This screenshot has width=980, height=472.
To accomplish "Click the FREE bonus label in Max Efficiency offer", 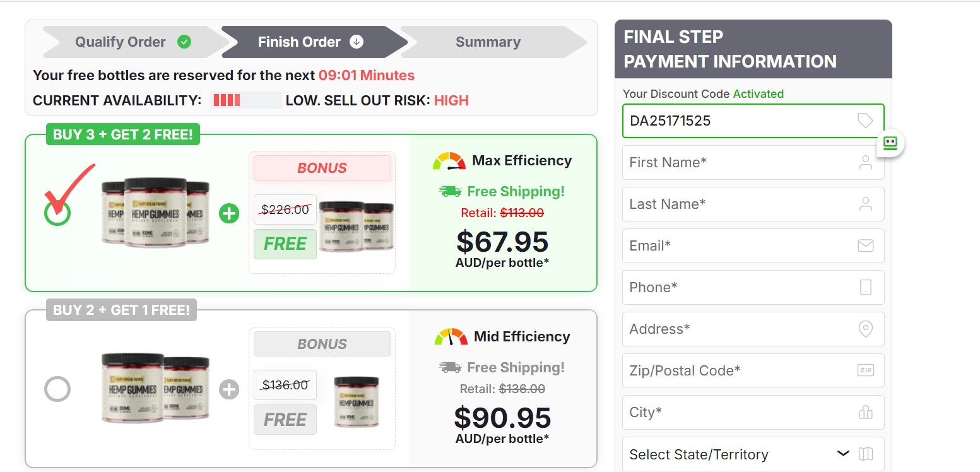I will pos(285,244).
